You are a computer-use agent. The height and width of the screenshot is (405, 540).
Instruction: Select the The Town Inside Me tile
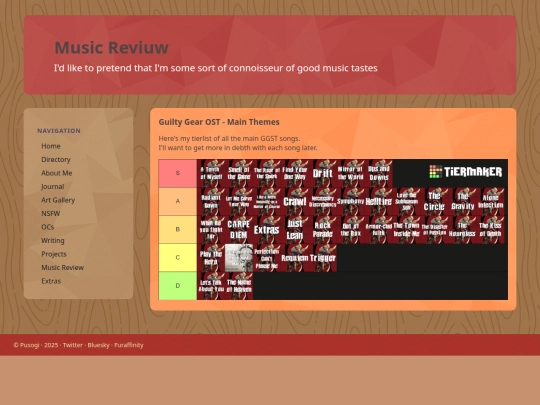(406, 230)
